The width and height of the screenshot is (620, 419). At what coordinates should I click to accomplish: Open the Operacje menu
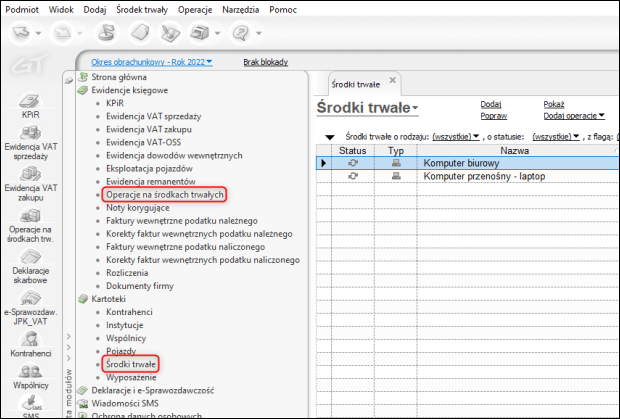click(195, 10)
